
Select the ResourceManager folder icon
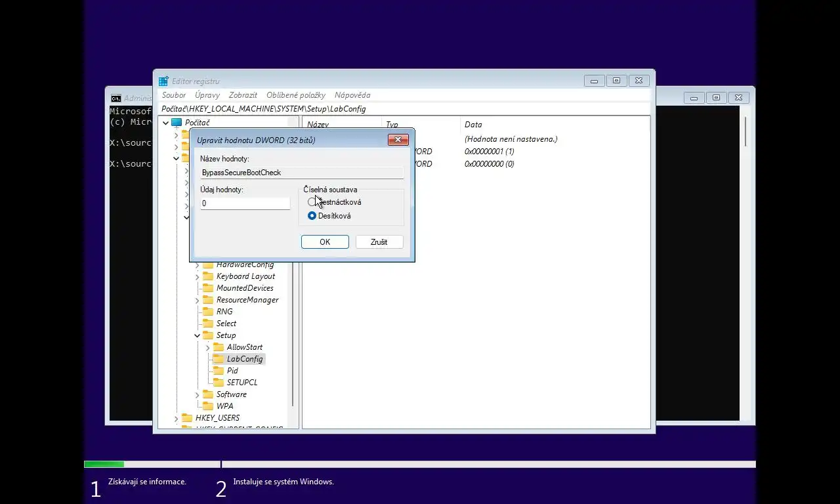pyautogui.click(x=208, y=300)
